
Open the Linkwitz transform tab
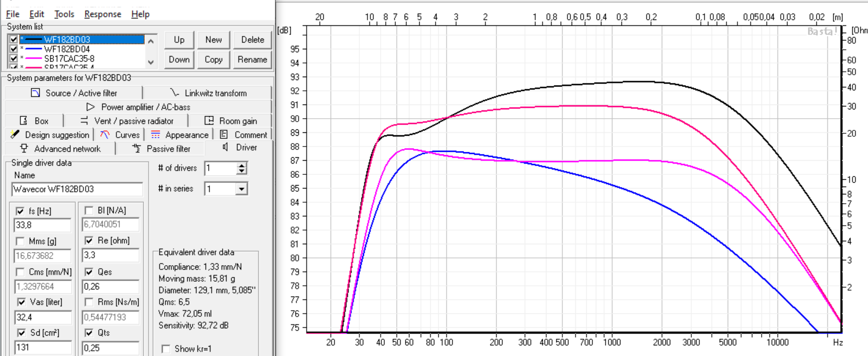tap(208, 93)
